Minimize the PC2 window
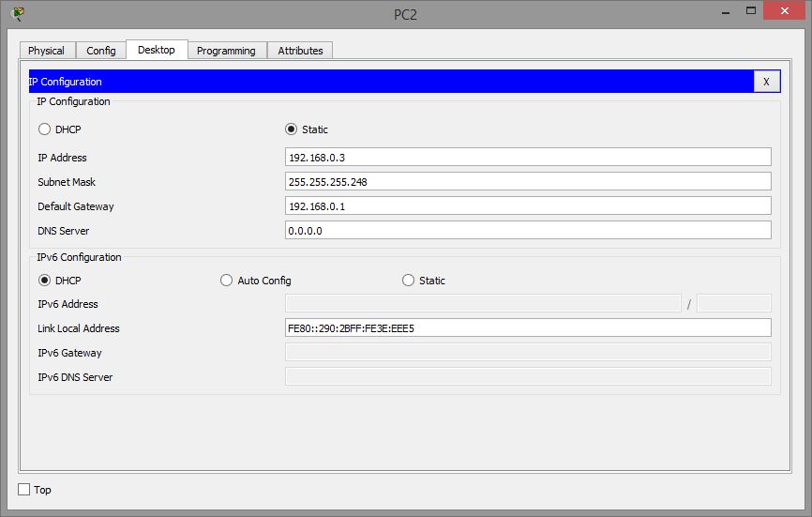 pos(726,11)
